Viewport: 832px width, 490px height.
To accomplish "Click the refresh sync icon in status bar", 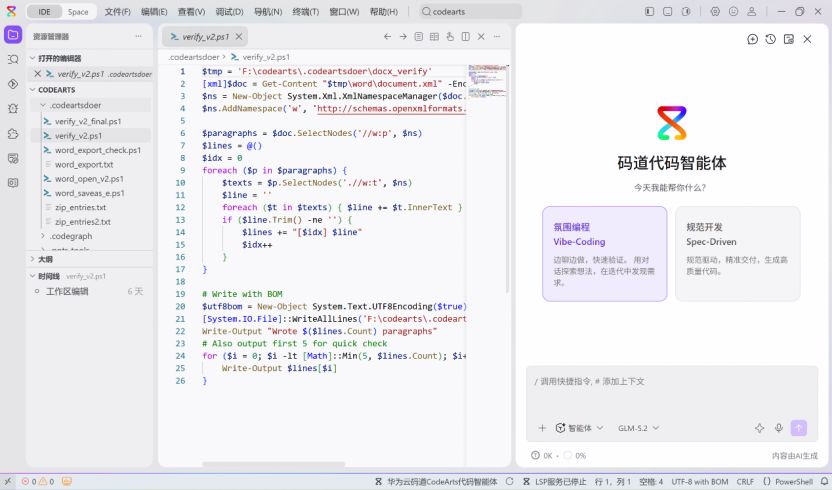I will [509, 482].
